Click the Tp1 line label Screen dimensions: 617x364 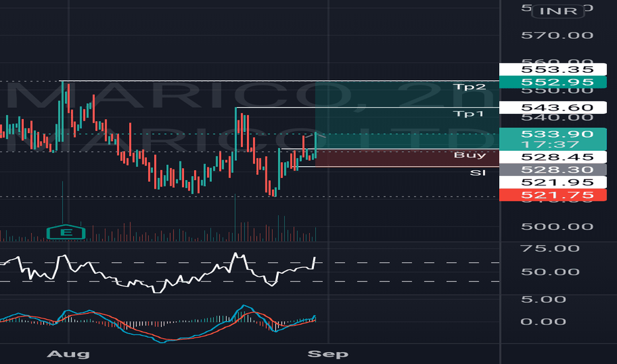click(468, 114)
